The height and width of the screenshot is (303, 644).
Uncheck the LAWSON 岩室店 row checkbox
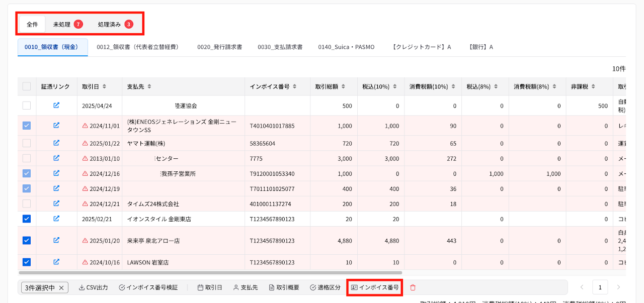[27, 262]
